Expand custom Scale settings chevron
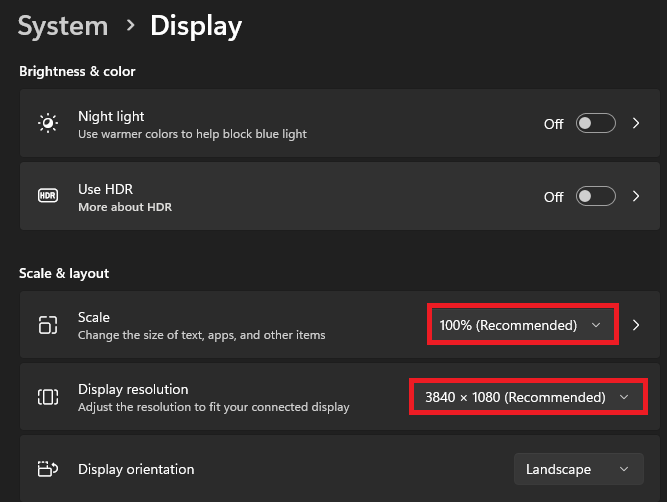The image size is (667, 502). (x=636, y=325)
